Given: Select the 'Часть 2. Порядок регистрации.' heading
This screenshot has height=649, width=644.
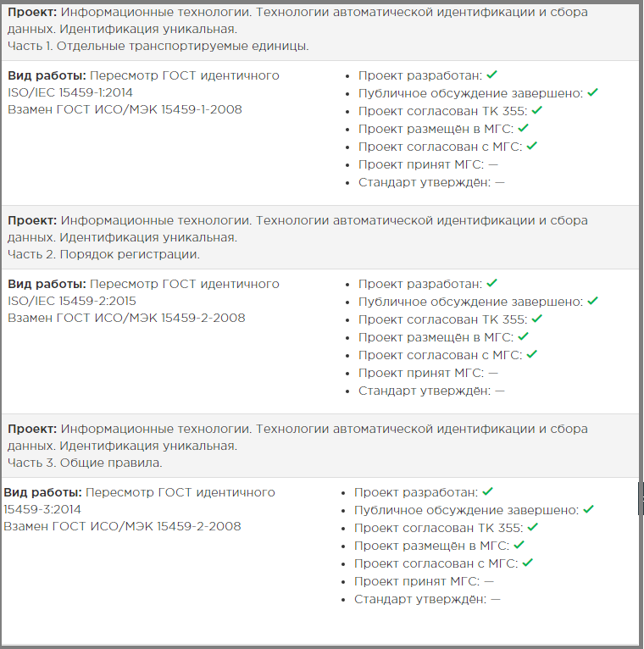Looking at the screenshot, I should 103,254.
